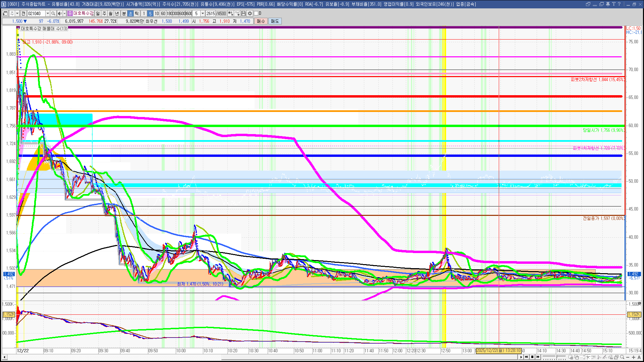Expand the speaker options dropdown arrow

click(x=64, y=13)
